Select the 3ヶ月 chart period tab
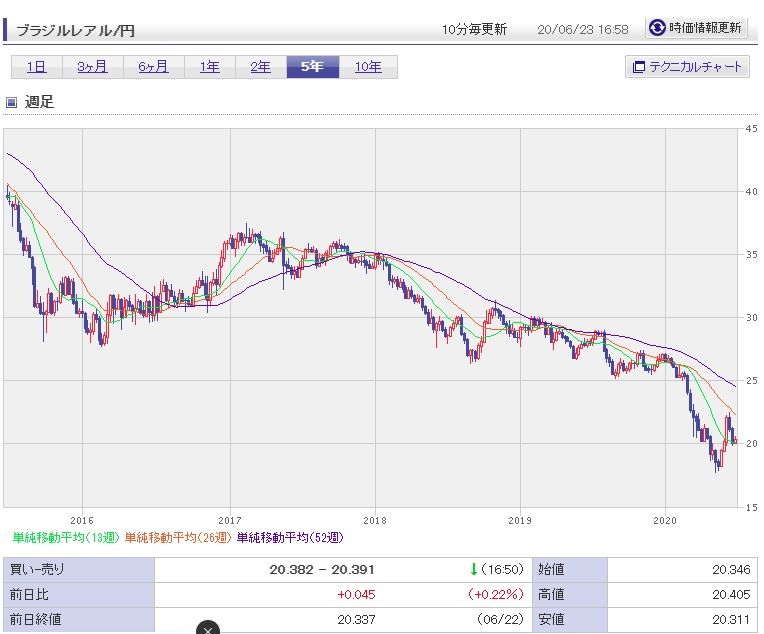The height and width of the screenshot is (634, 764). point(93,67)
